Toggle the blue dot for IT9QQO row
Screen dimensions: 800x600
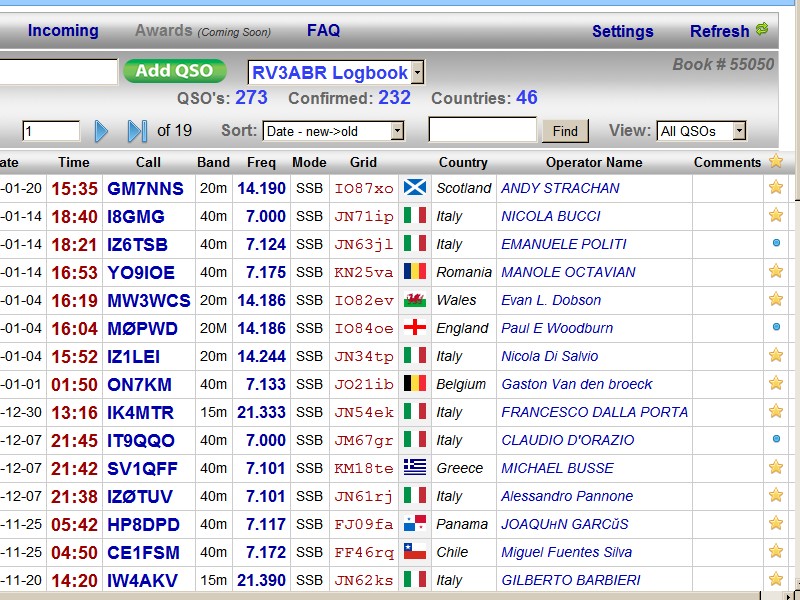(x=776, y=439)
